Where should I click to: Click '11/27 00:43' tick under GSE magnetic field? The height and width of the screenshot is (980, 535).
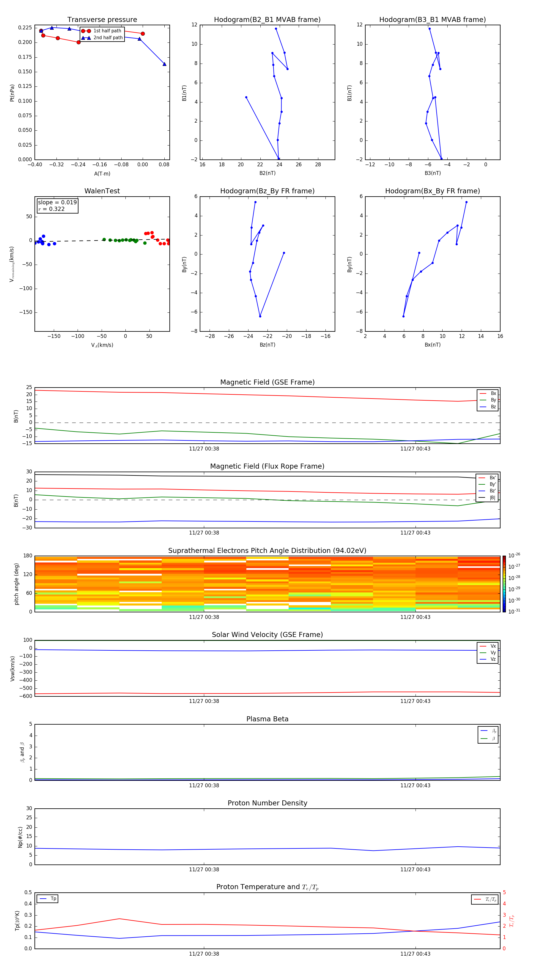416,448
